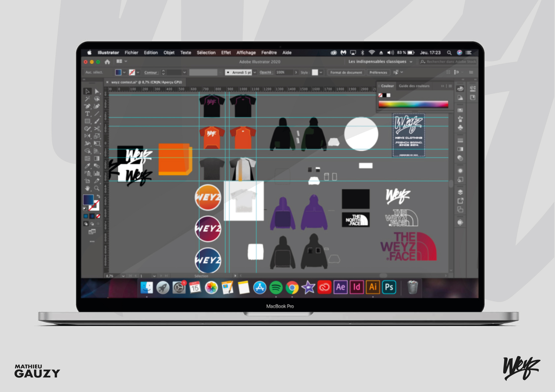Switch to Guide des couleurs tab
Image resolution: width=555 pixels, height=392 pixels.
pyautogui.click(x=414, y=86)
